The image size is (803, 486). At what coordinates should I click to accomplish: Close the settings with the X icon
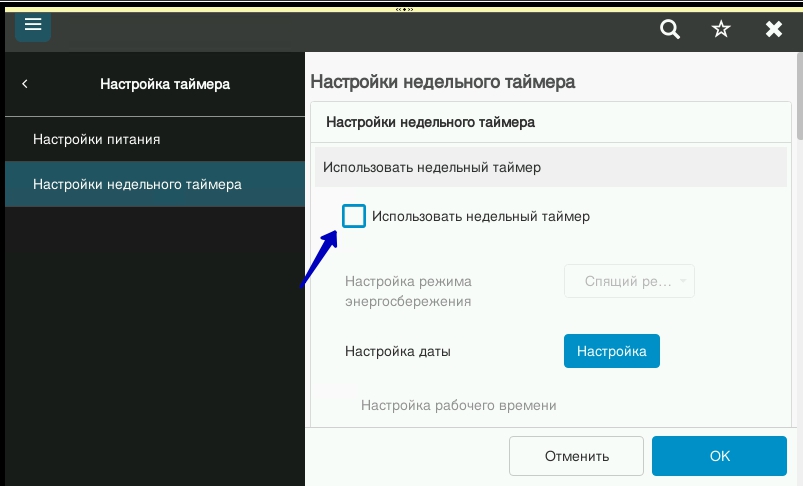pyautogui.click(x=773, y=29)
